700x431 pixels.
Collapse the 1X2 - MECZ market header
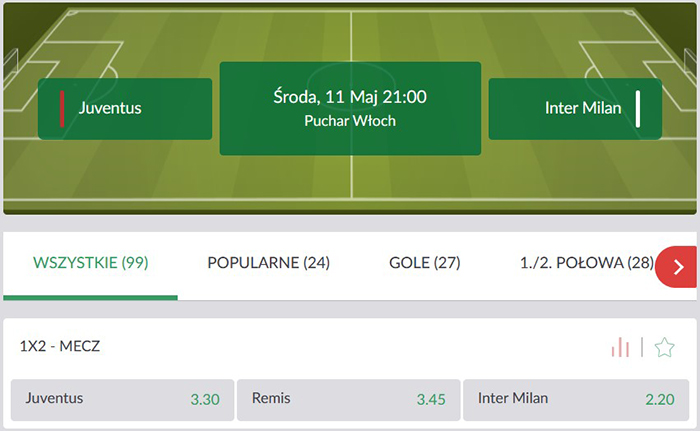tap(60, 347)
